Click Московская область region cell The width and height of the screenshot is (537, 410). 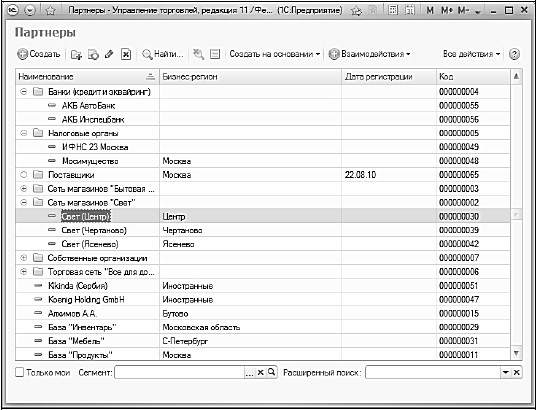point(250,327)
